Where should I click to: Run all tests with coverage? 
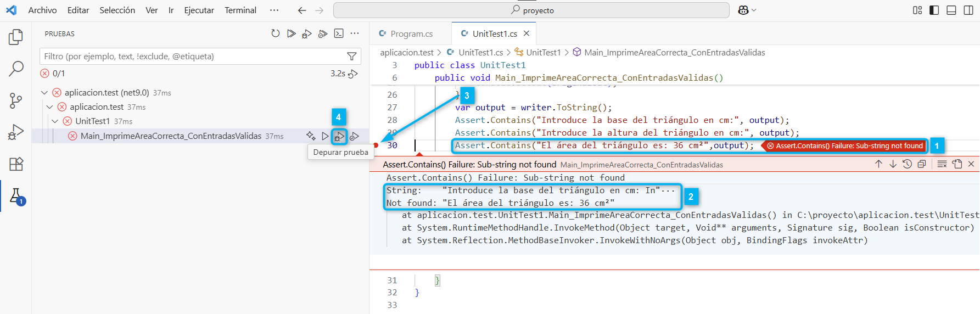point(323,33)
